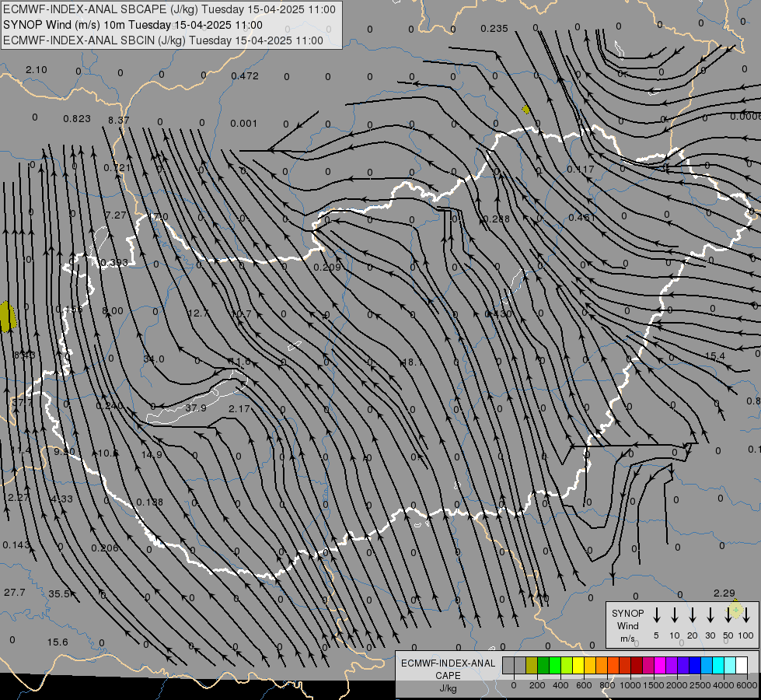Click the '14.9' value on the map
The height and width of the screenshot is (700, 761).
152,454
